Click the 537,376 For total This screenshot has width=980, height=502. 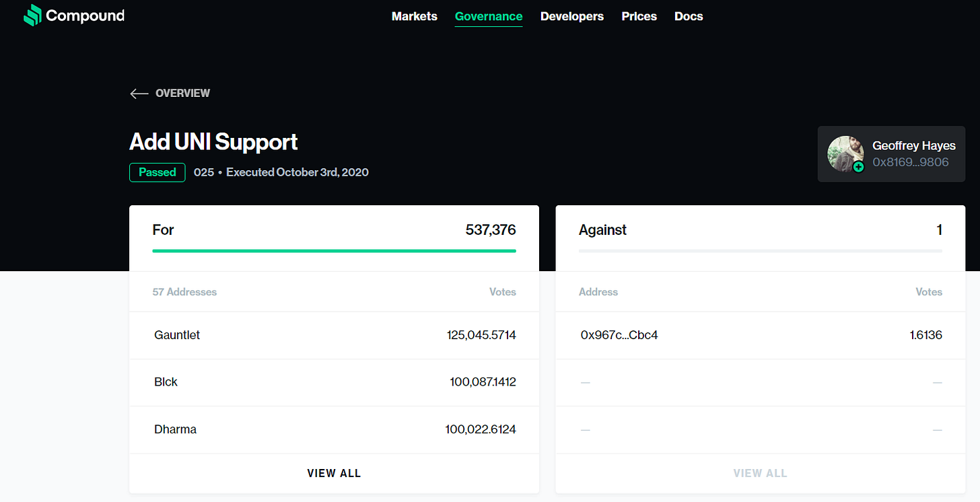coord(491,230)
